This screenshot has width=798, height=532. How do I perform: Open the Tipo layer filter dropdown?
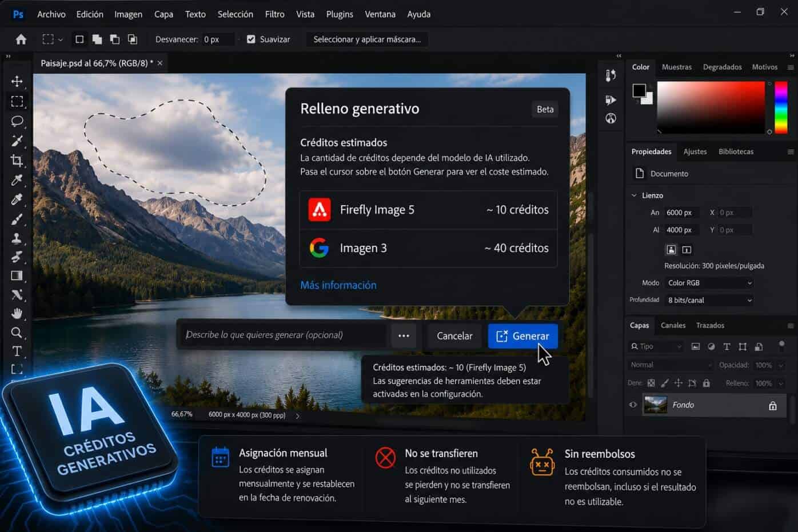click(656, 346)
